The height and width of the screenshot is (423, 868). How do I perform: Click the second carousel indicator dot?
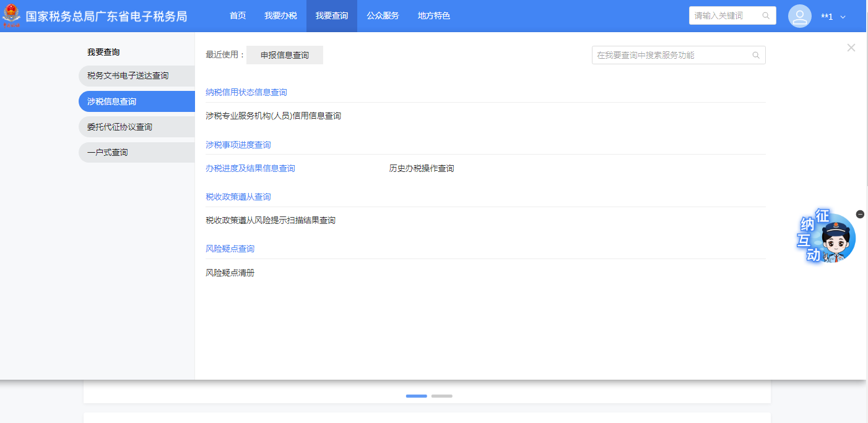click(x=441, y=396)
